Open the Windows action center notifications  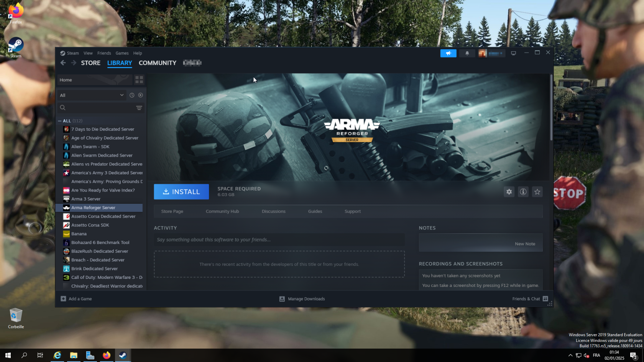(634, 355)
